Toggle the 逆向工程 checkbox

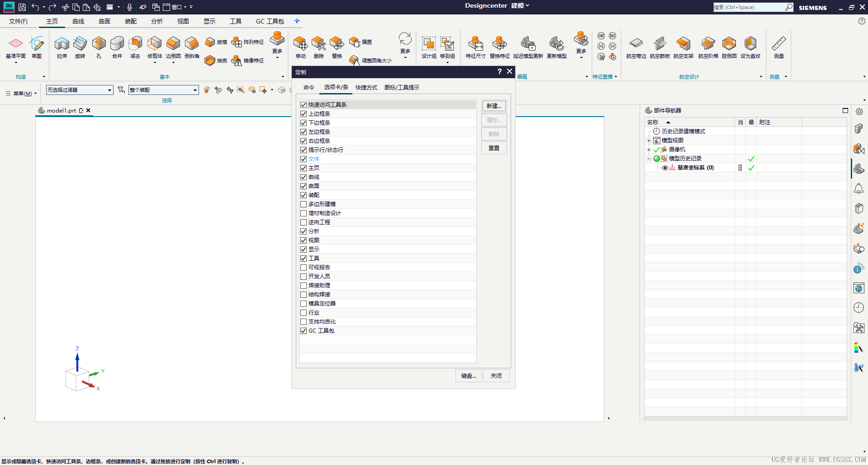304,222
